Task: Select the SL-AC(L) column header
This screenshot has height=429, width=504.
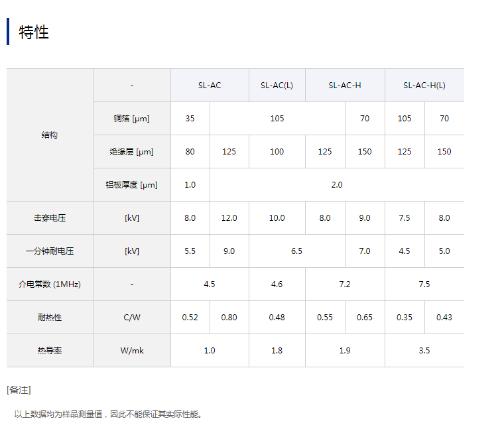Action: coord(277,86)
